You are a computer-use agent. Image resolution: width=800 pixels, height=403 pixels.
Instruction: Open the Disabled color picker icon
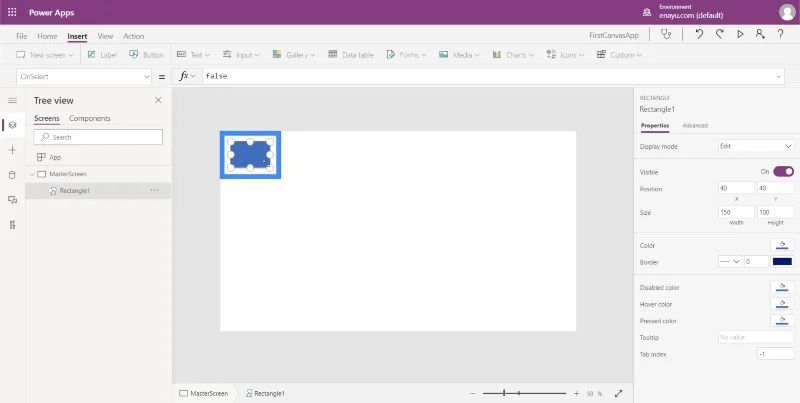[x=782, y=287]
